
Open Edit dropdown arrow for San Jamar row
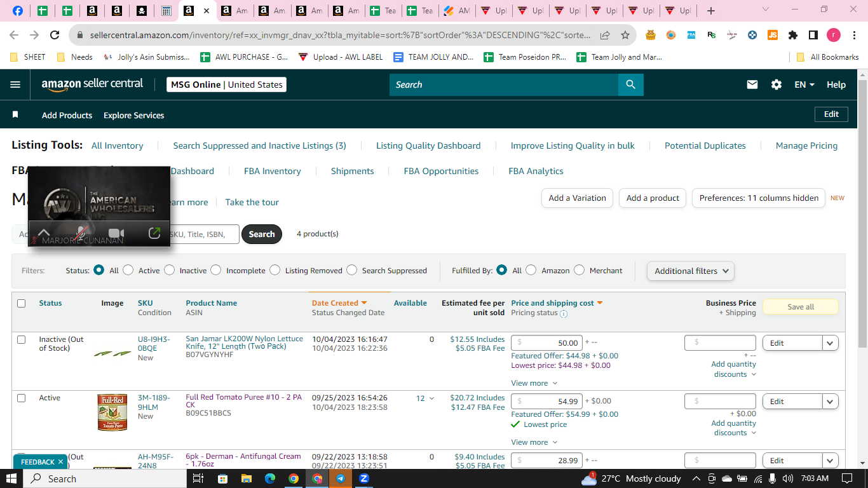click(x=831, y=343)
